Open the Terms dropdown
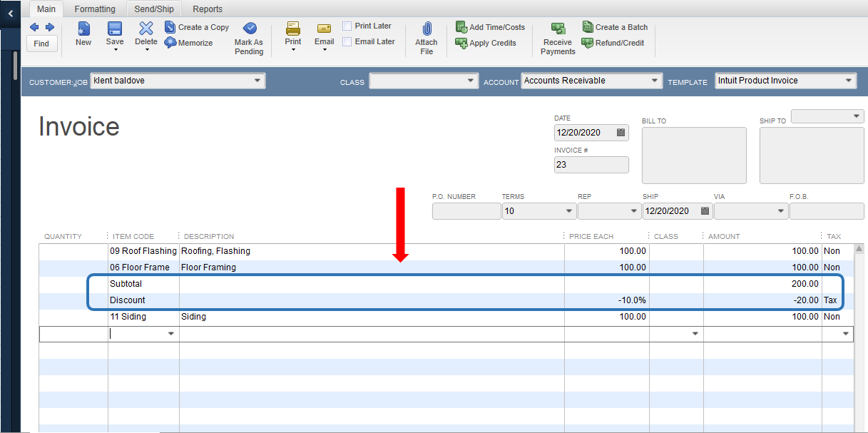 pos(569,211)
